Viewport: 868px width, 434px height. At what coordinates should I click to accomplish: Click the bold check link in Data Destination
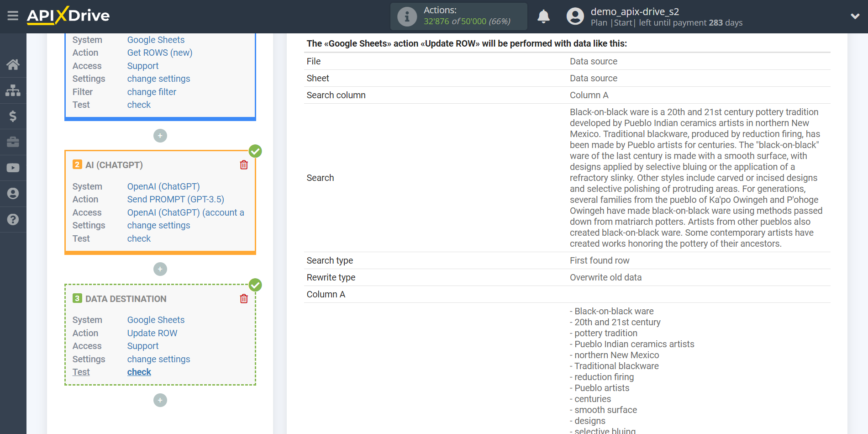pos(139,372)
